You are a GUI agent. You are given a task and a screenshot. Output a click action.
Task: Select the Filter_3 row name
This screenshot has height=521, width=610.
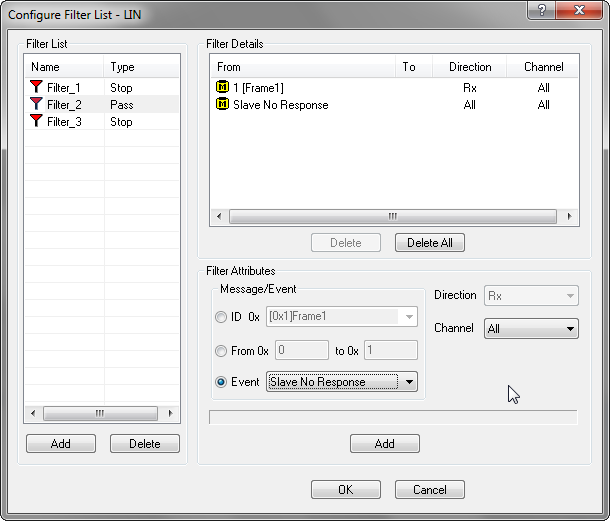pyautogui.click(x=64, y=122)
